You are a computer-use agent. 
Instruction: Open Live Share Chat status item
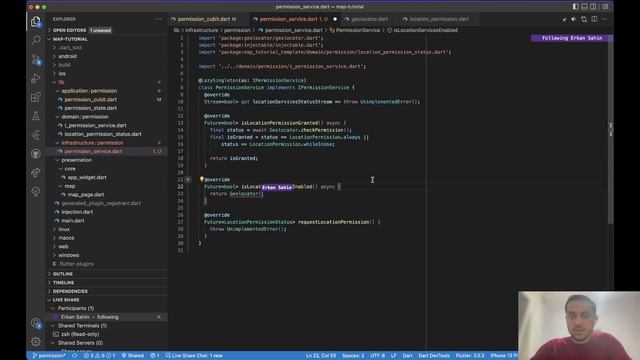(194, 356)
